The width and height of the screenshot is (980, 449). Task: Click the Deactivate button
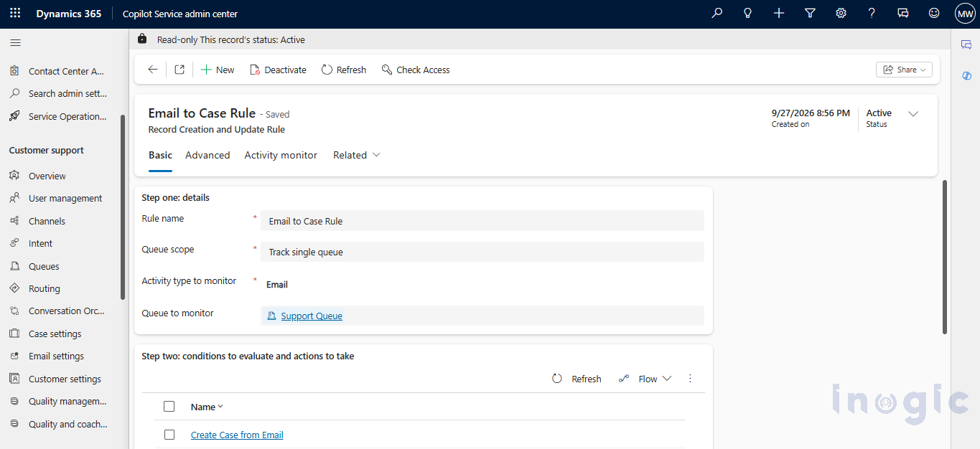[x=278, y=70]
